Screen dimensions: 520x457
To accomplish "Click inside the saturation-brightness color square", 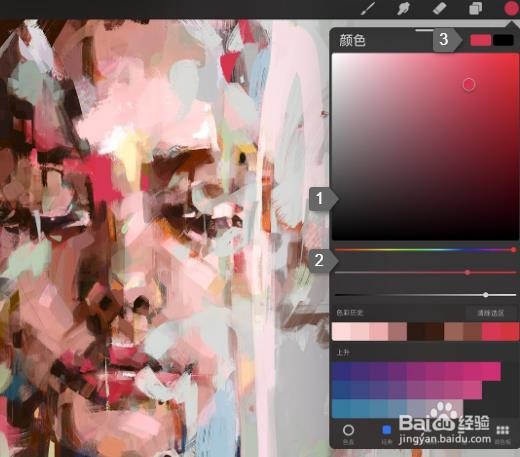I will point(425,146).
